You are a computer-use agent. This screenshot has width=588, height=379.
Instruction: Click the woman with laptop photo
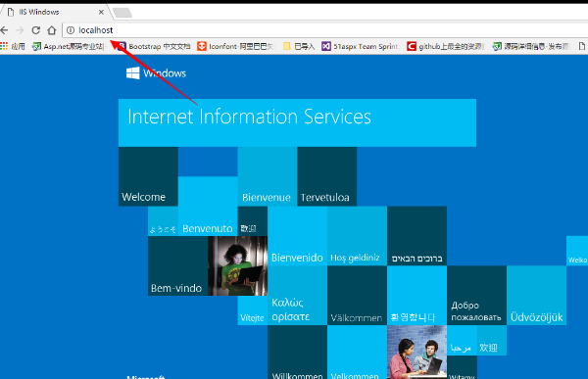coord(238,265)
